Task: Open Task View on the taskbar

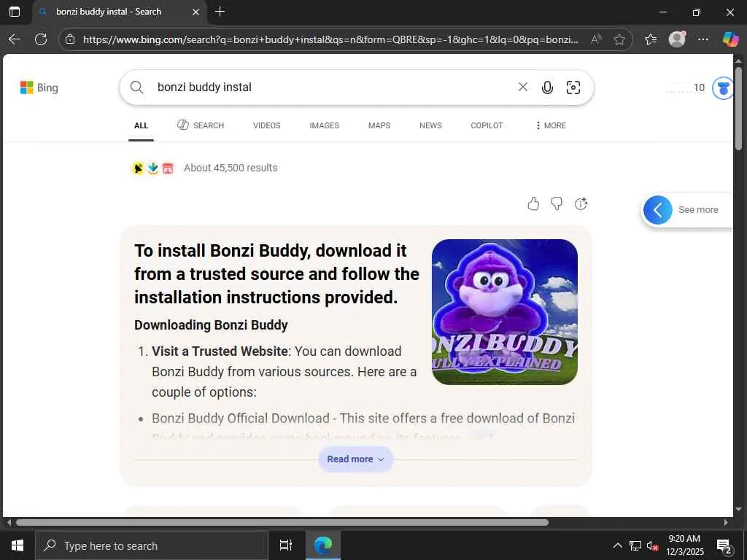Action: [x=286, y=545]
